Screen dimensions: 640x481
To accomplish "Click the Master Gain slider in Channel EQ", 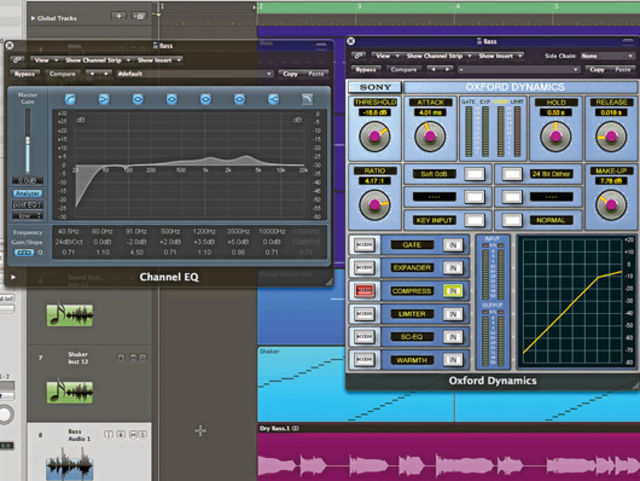I will pos(28,141).
